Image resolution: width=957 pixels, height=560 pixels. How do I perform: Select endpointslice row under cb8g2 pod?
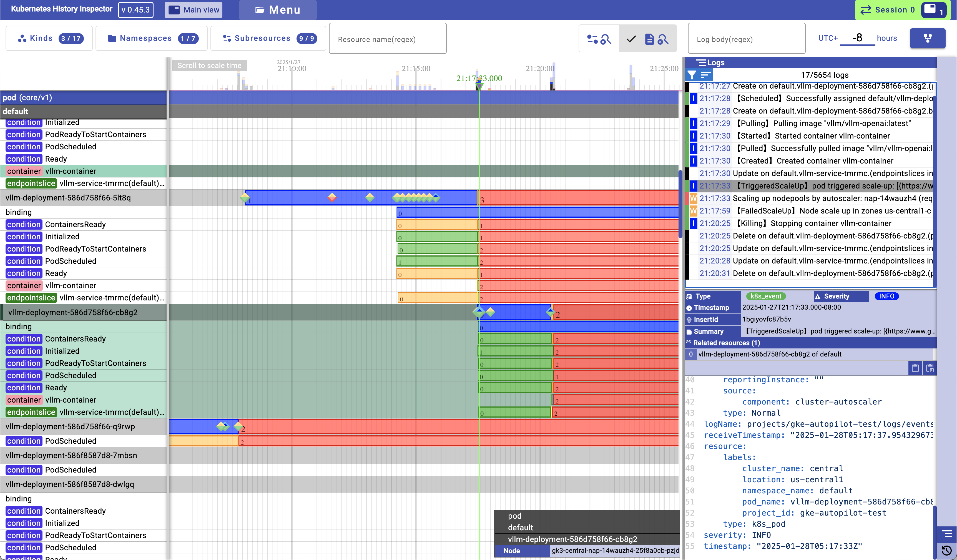(83, 412)
